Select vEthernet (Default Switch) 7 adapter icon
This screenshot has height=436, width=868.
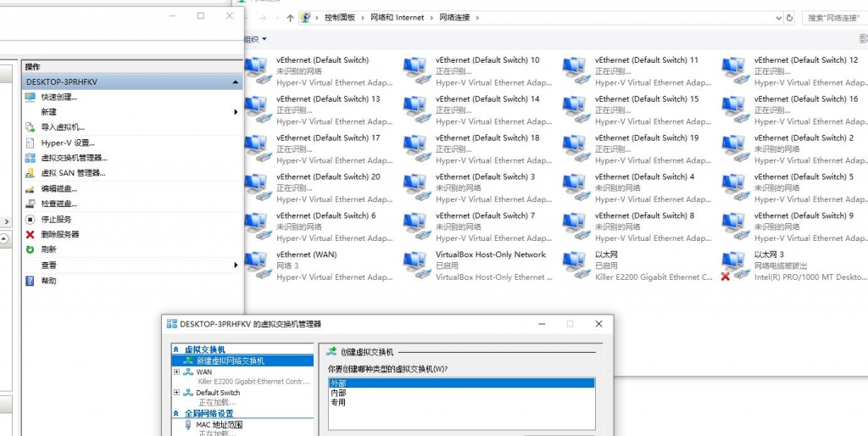tap(415, 226)
